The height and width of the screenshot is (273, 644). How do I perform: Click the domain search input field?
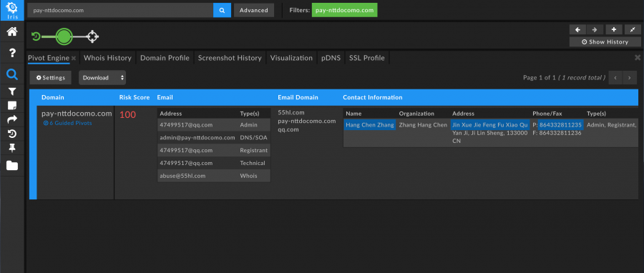point(120,10)
